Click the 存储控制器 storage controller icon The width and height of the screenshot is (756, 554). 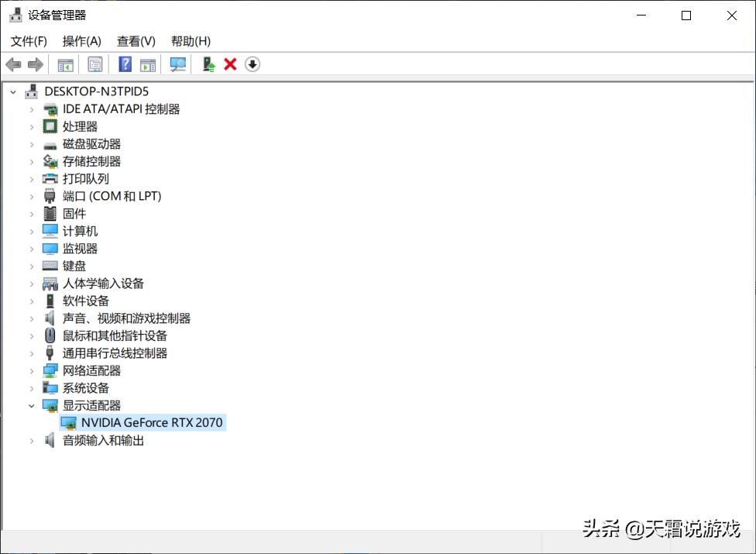click(x=50, y=161)
